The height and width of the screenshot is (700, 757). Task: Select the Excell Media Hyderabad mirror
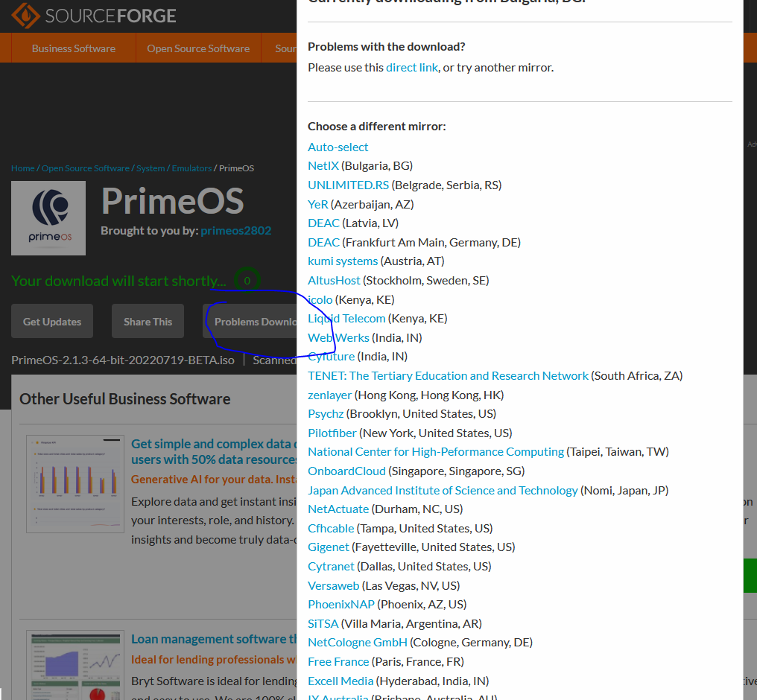(341, 681)
